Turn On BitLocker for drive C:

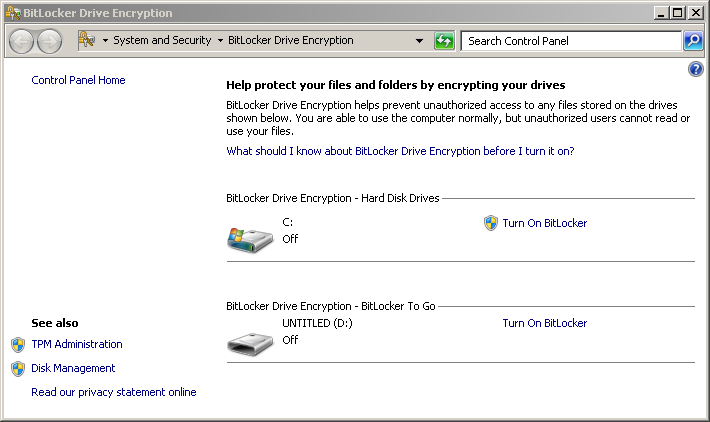pyautogui.click(x=545, y=223)
